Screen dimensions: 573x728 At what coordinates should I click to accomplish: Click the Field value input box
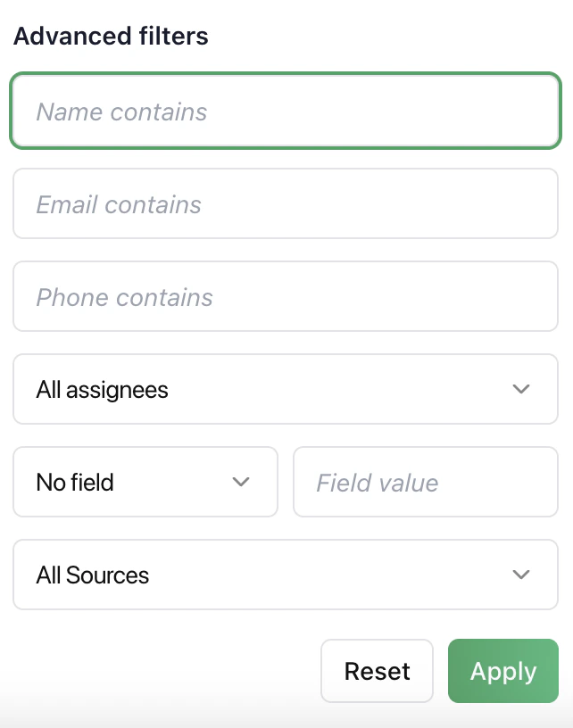pos(426,482)
